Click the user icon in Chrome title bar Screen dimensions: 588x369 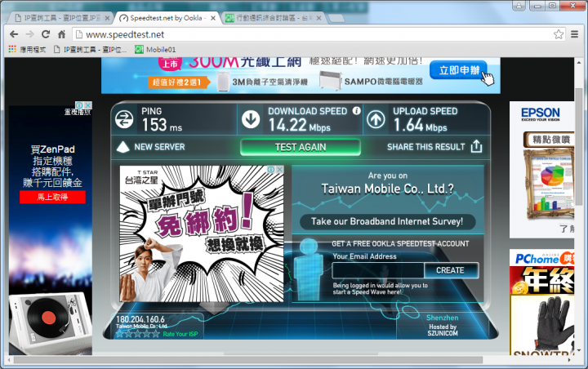point(519,5)
